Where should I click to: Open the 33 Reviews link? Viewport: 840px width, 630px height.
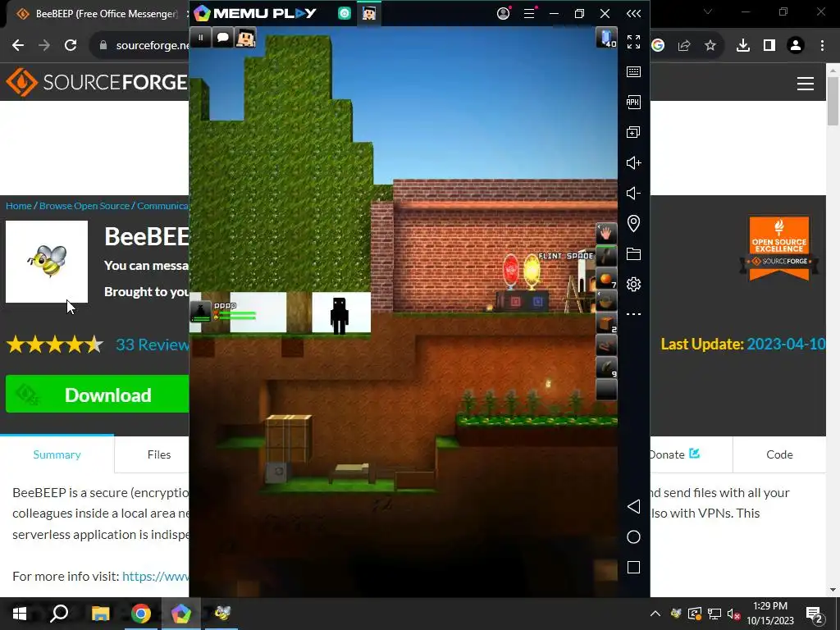pos(152,344)
